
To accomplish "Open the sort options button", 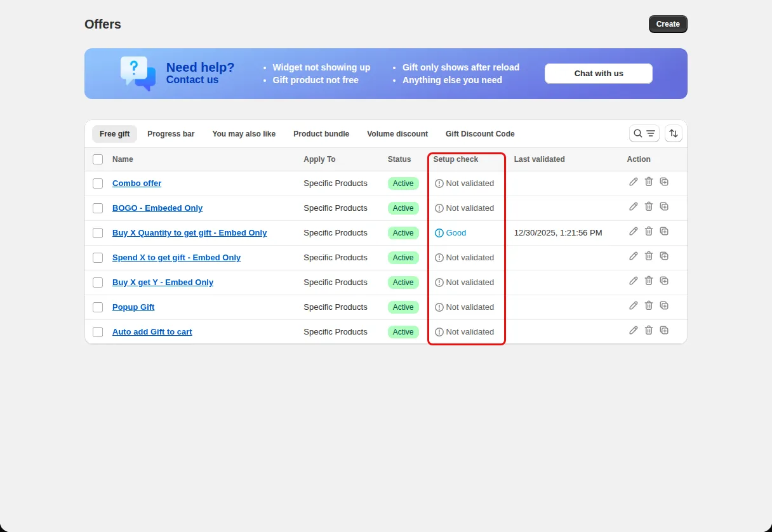I will (674, 133).
